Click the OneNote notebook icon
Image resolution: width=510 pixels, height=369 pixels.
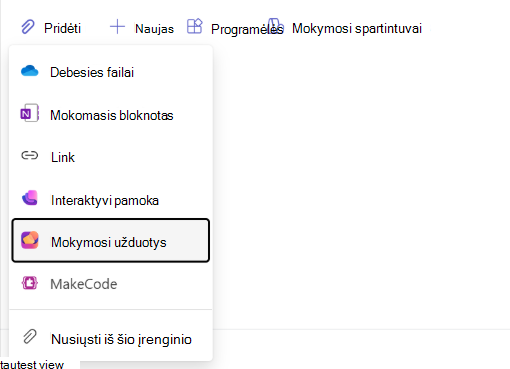tap(30, 113)
